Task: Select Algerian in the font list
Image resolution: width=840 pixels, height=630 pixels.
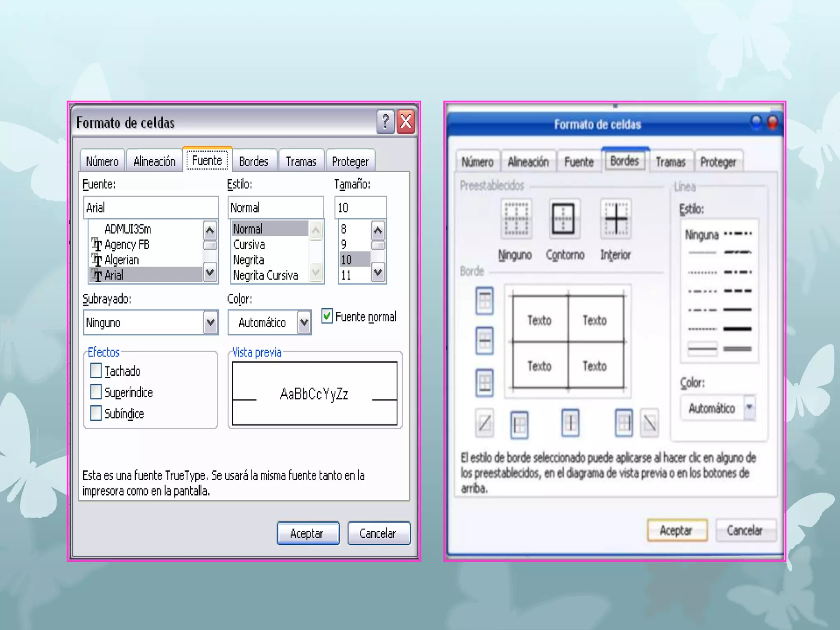Action: pos(146,260)
